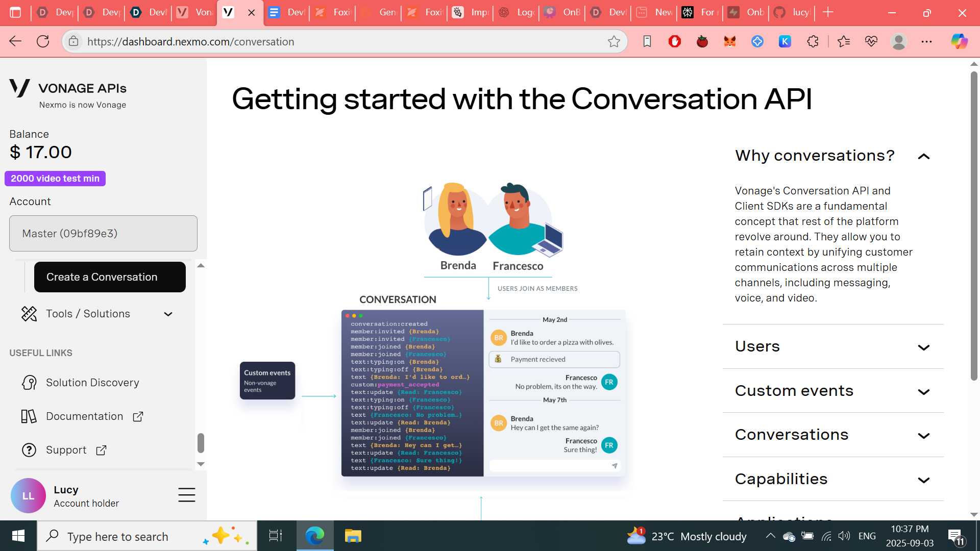Open browser extensions puzzle icon

(813, 42)
